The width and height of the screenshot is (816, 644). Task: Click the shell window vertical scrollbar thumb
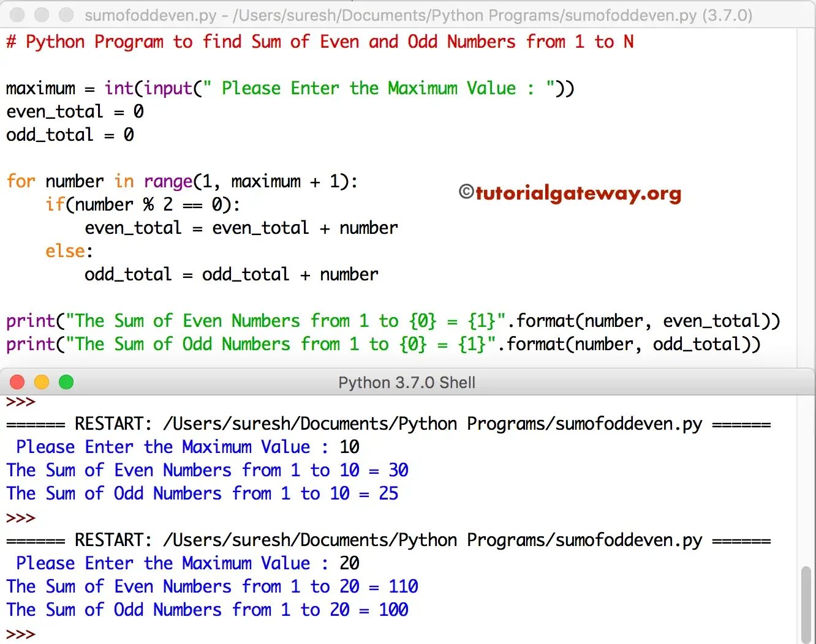click(806, 605)
